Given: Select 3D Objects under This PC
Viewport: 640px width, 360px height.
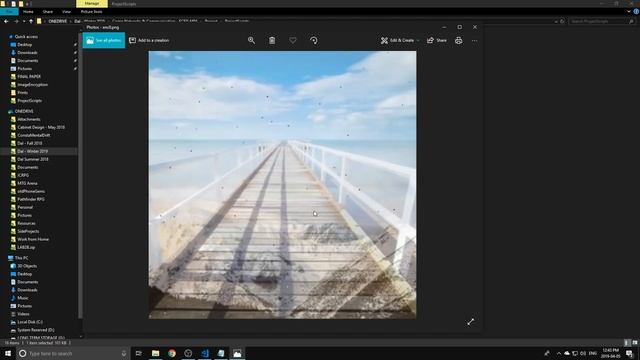Looking at the screenshot, I should [27, 266].
